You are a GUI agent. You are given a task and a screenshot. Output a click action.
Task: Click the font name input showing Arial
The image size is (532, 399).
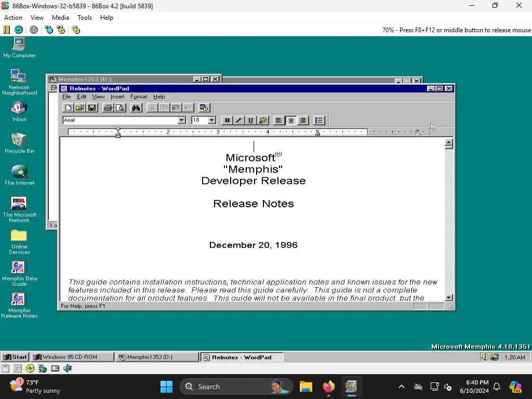(x=121, y=120)
